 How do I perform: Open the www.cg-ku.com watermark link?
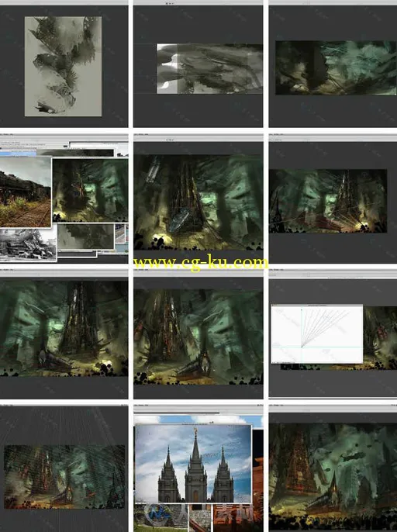200,263
